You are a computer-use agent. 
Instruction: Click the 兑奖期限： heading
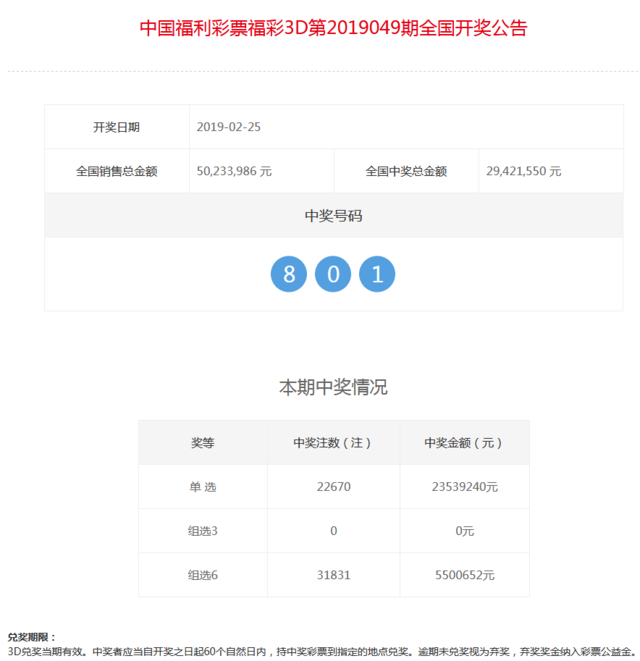point(32,637)
